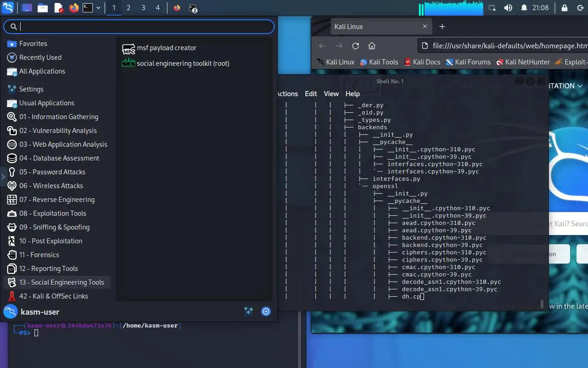Open the terminal emulator from the panel

88,8
